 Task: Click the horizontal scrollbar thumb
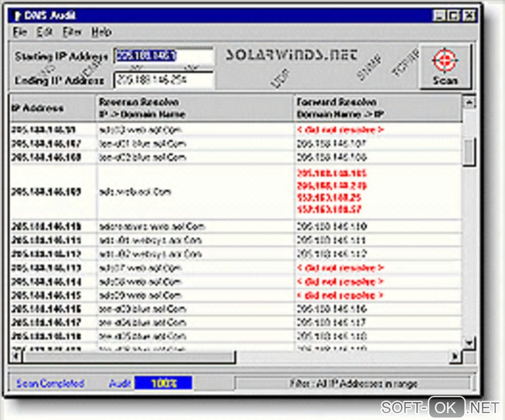click(x=129, y=357)
